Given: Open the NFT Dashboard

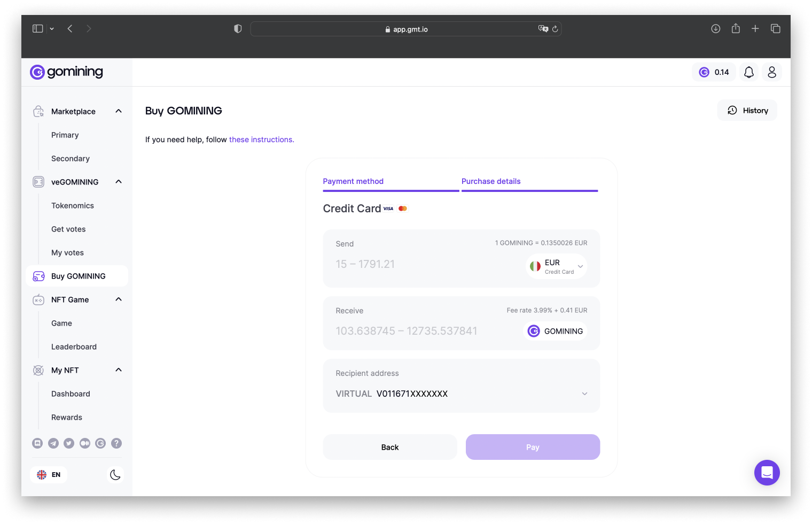Looking at the screenshot, I should 71,394.
